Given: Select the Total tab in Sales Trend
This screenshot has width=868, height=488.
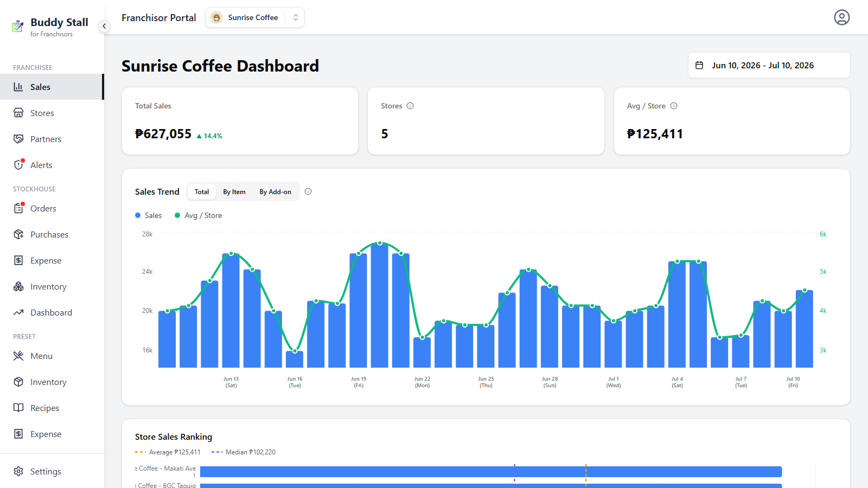Looking at the screenshot, I should click(202, 191).
